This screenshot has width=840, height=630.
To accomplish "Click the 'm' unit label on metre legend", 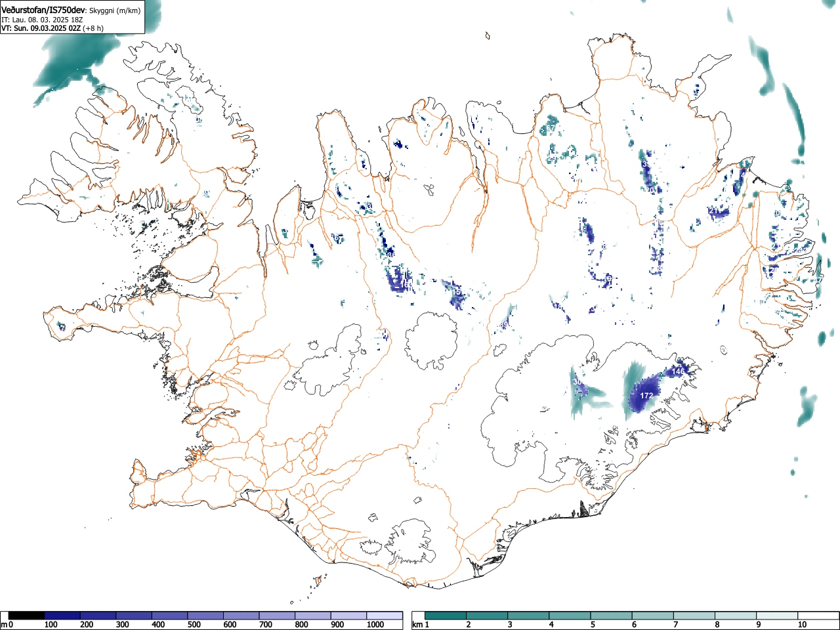I will pos(4,625).
